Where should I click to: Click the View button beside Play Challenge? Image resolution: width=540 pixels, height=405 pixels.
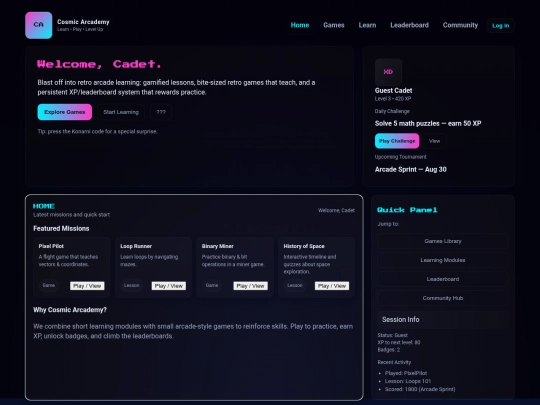point(434,141)
